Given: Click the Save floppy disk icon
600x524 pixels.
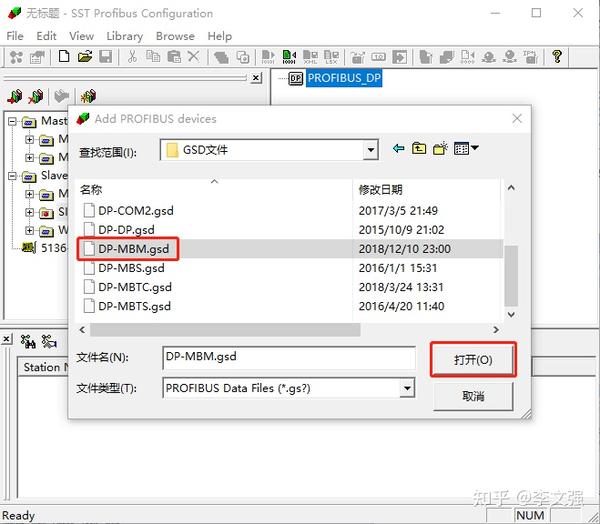Looking at the screenshot, I should 106,57.
